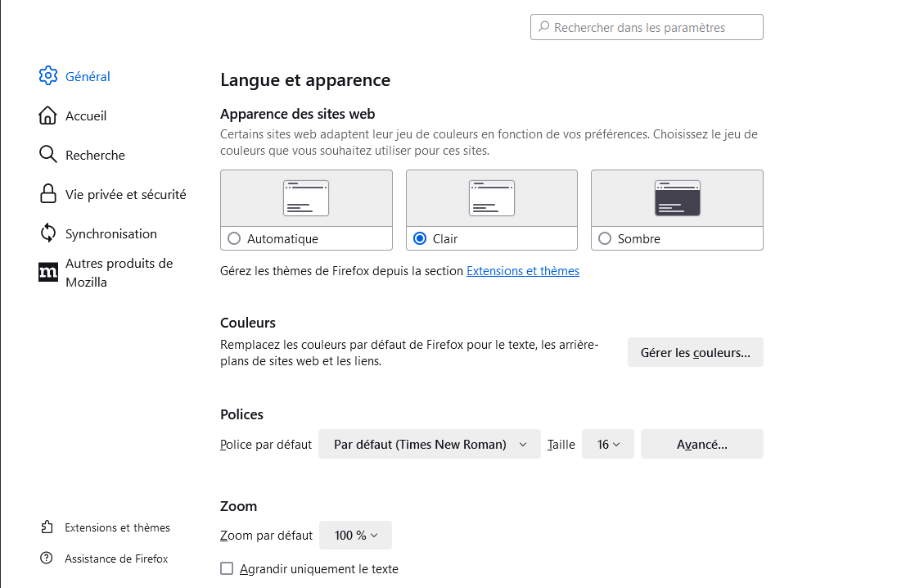Viewport: 924px width, 588px height.
Task: Click the Vie privée et sécurité lock icon
Action: pos(48,194)
